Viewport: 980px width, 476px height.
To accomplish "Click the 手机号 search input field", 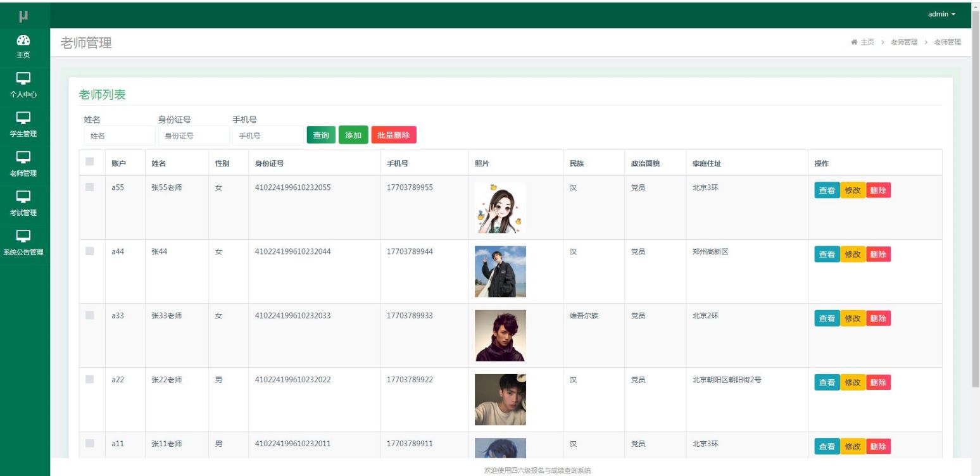I will pyautogui.click(x=268, y=135).
